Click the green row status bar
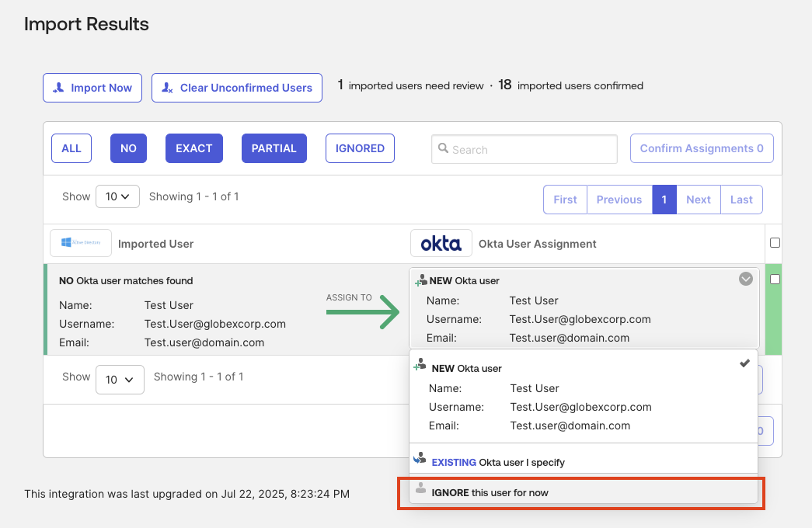The image size is (812, 528). coord(45,309)
